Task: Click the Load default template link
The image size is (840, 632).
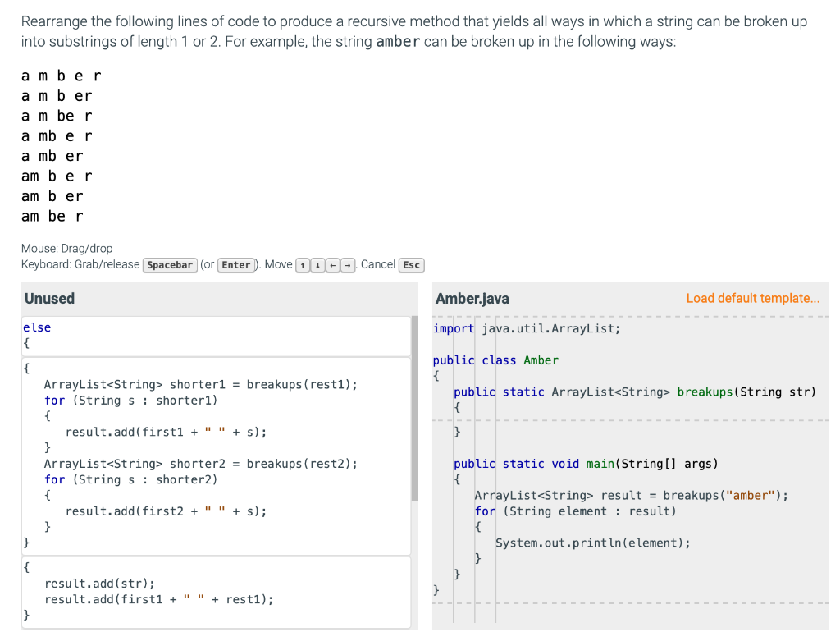Action: click(x=752, y=298)
